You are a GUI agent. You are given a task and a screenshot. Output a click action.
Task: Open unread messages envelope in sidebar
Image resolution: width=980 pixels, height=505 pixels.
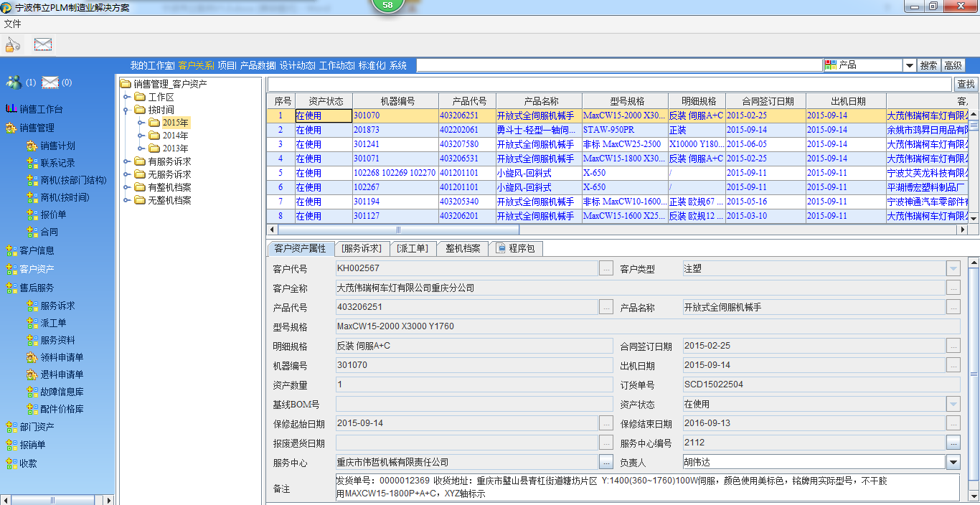pos(50,82)
